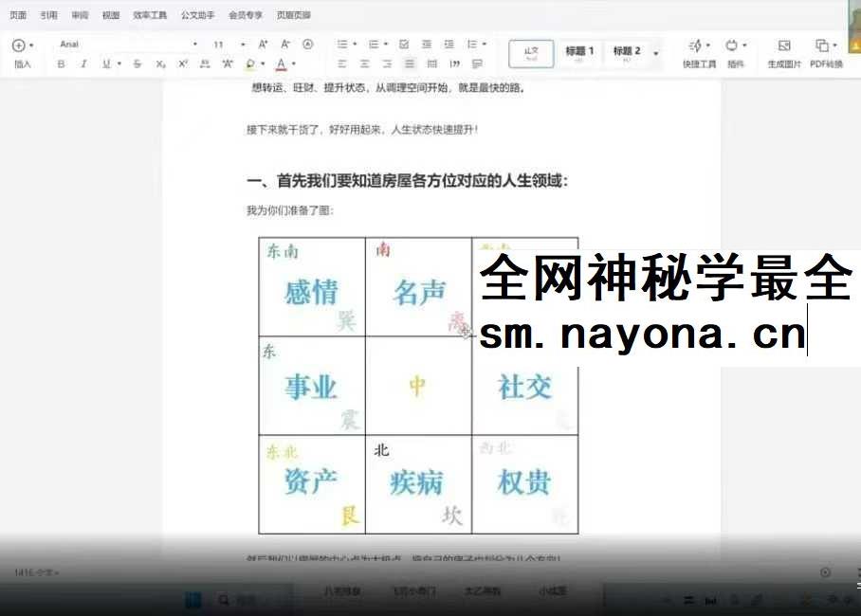
Task: Open the 插件 plugins menu
Action: pos(736,54)
